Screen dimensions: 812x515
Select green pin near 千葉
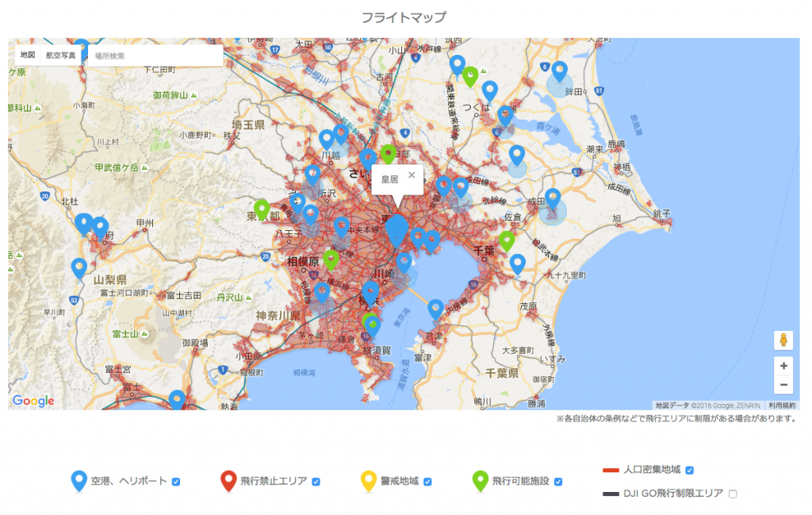tap(507, 241)
